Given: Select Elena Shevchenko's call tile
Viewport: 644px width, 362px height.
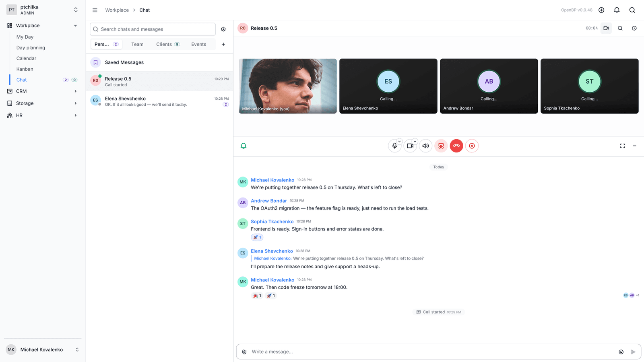Looking at the screenshot, I should 388,86.
